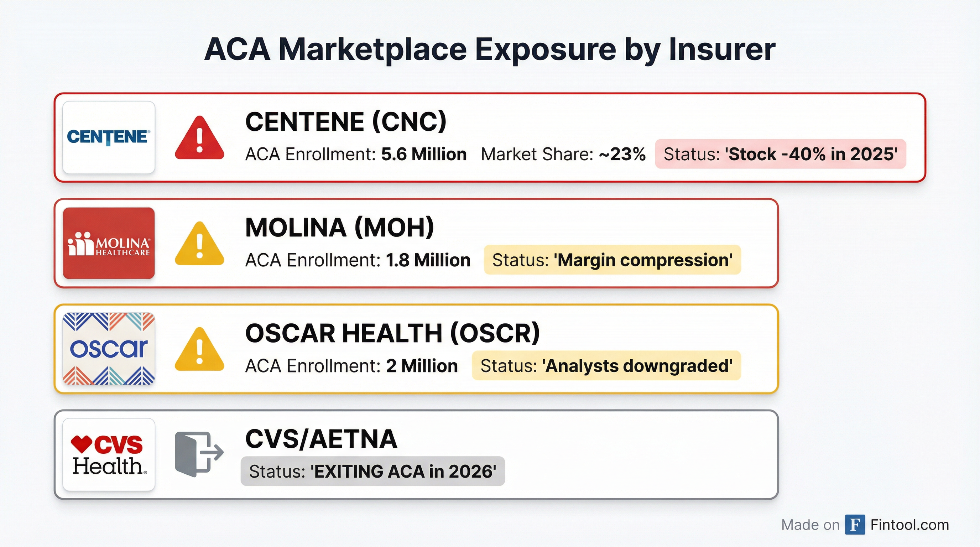Click the Market Share ~23% text
Screen dimensions: 980x547
563,154
